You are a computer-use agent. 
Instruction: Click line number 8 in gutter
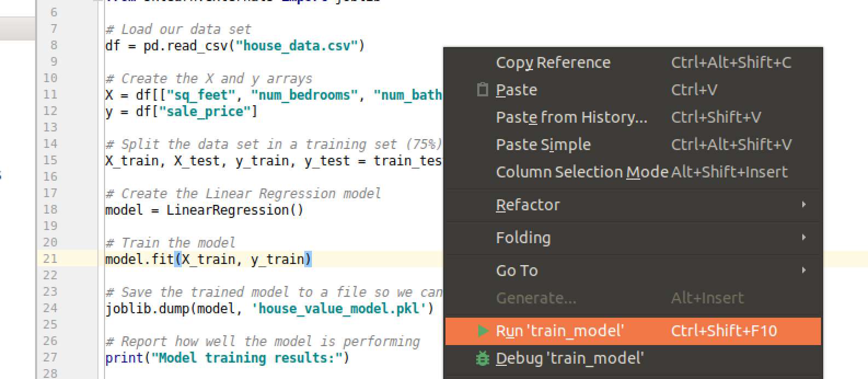[x=54, y=45]
